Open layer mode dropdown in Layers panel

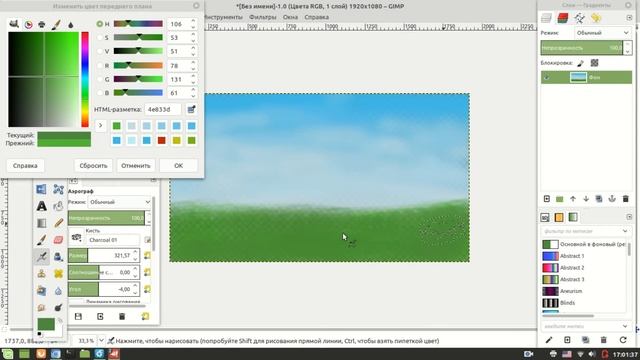click(603, 33)
